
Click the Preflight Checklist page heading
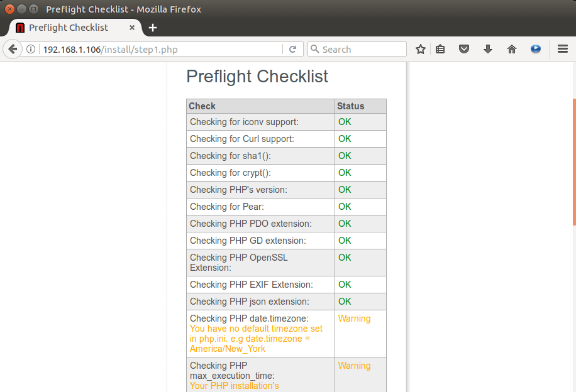click(257, 76)
